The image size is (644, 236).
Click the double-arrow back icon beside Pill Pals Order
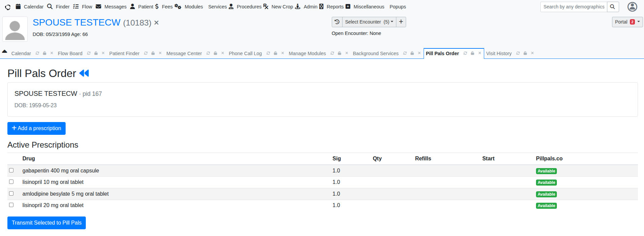(84, 73)
